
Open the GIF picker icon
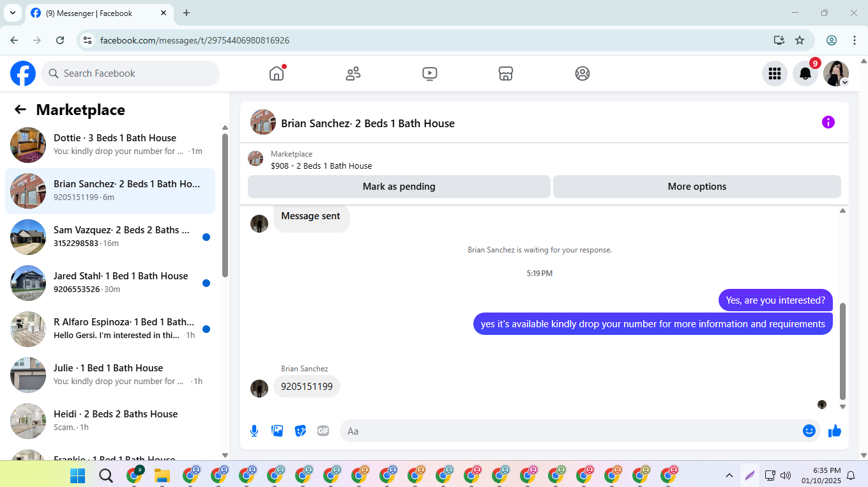tap(323, 431)
